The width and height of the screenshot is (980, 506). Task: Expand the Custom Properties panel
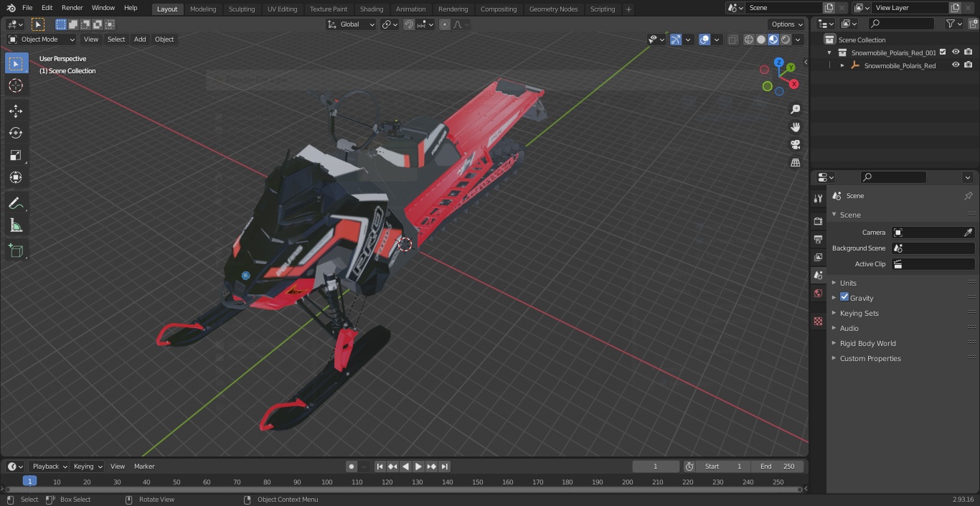tap(870, 358)
